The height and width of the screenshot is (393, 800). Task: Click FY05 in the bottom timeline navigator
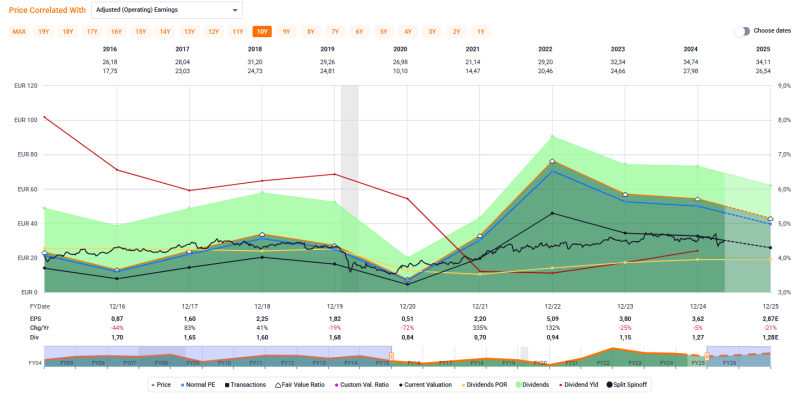point(66,363)
